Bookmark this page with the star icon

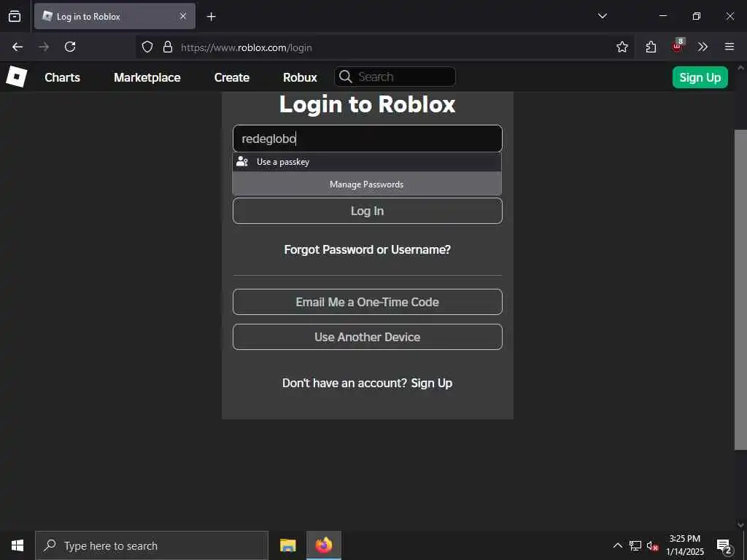622,47
